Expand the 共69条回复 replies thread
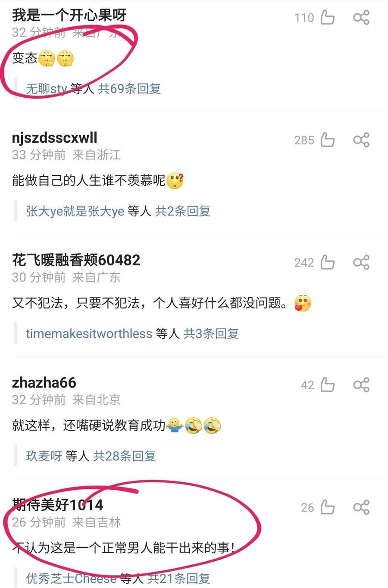The width and height of the screenshot is (388, 588). 129,89
